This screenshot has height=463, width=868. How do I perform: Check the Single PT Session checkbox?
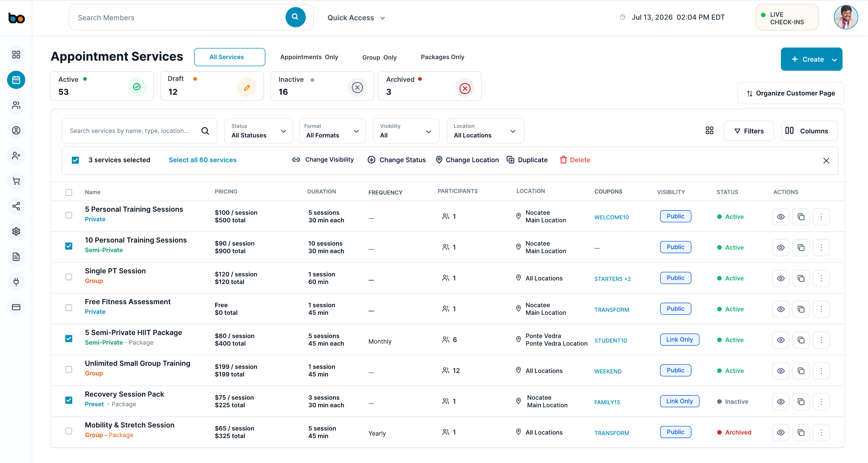[x=69, y=277]
